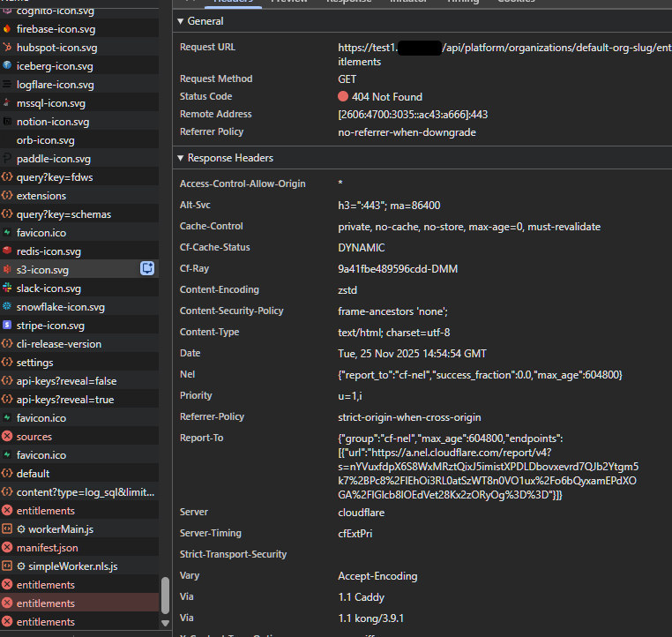Screen dimensions: 672x637
Task: Click the no-referrer-when-downgrade value
Action: tap(407, 132)
